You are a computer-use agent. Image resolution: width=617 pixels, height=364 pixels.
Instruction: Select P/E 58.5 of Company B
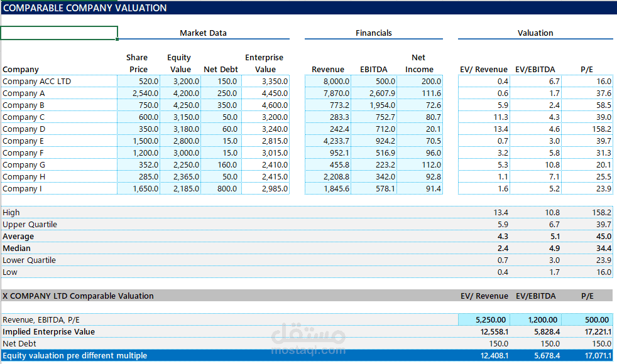[x=587, y=105]
